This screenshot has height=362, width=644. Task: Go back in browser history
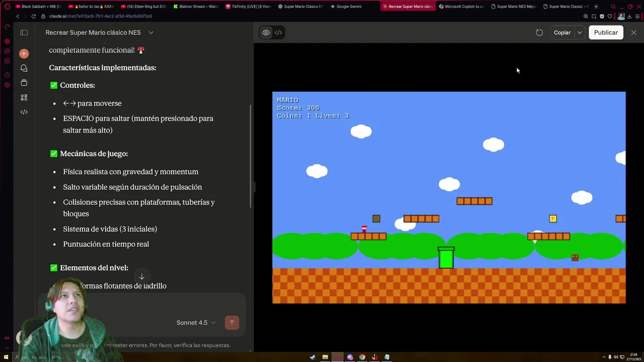(x=18, y=16)
